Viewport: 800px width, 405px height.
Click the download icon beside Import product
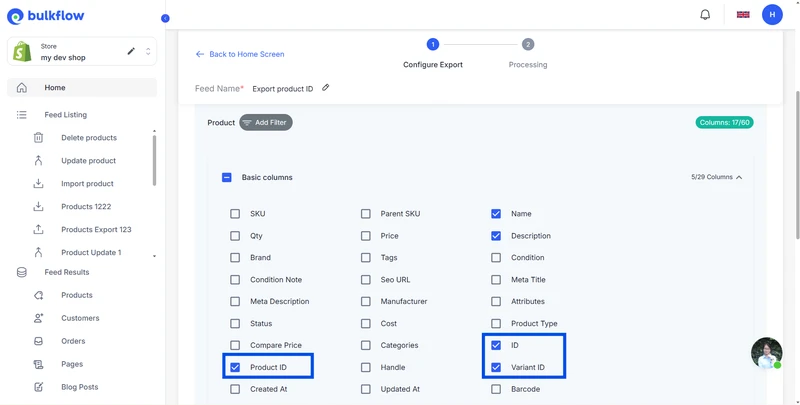pyautogui.click(x=38, y=184)
